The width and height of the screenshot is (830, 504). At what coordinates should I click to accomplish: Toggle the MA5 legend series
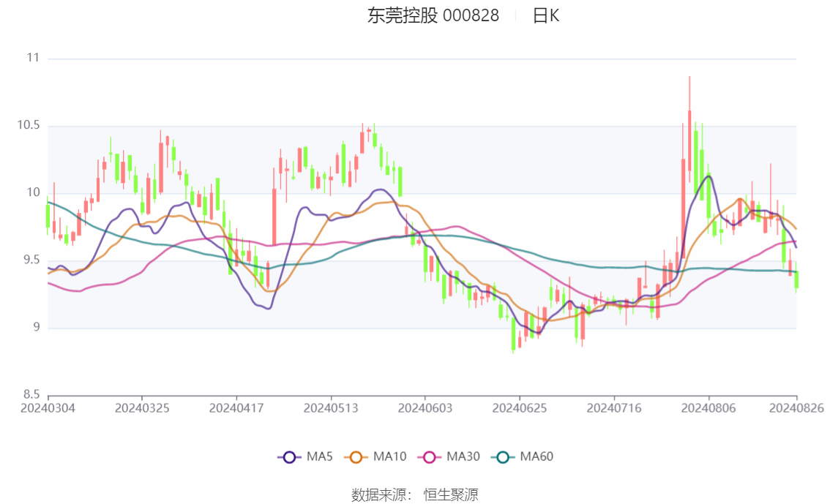coord(305,457)
